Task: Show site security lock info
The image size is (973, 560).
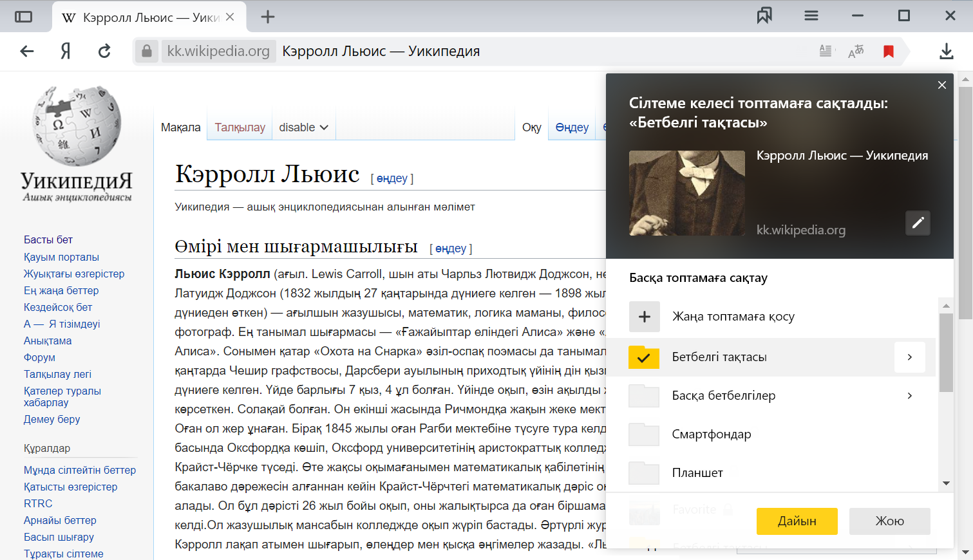Action: point(147,51)
